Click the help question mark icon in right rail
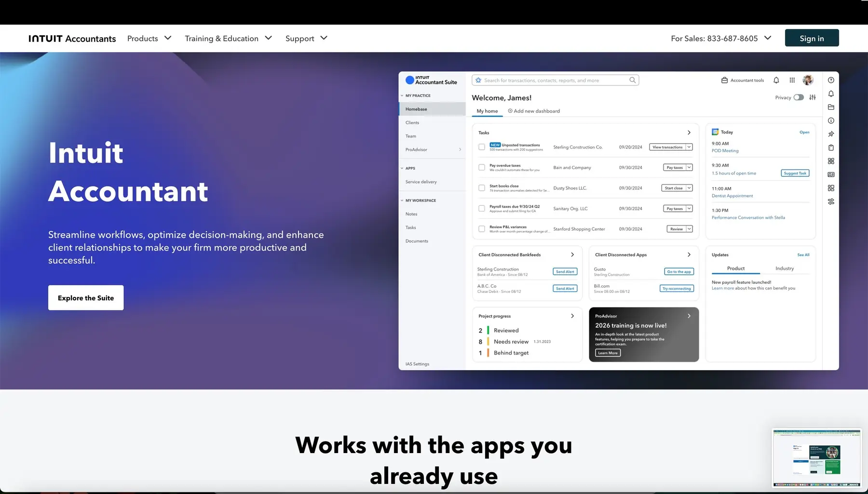 pos(831,80)
